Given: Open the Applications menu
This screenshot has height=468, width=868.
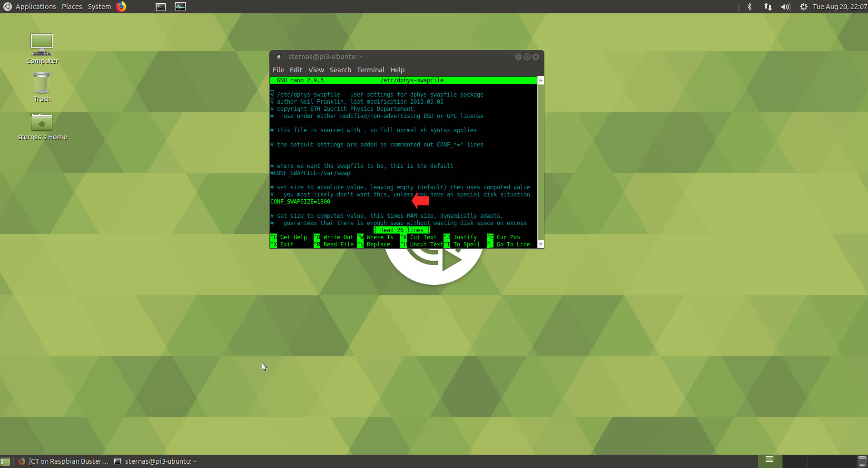Looking at the screenshot, I should coord(36,7).
